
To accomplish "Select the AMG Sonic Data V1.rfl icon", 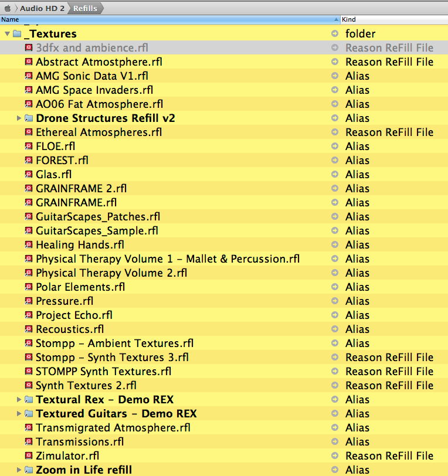I will pyautogui.click(x=29, y=76).
